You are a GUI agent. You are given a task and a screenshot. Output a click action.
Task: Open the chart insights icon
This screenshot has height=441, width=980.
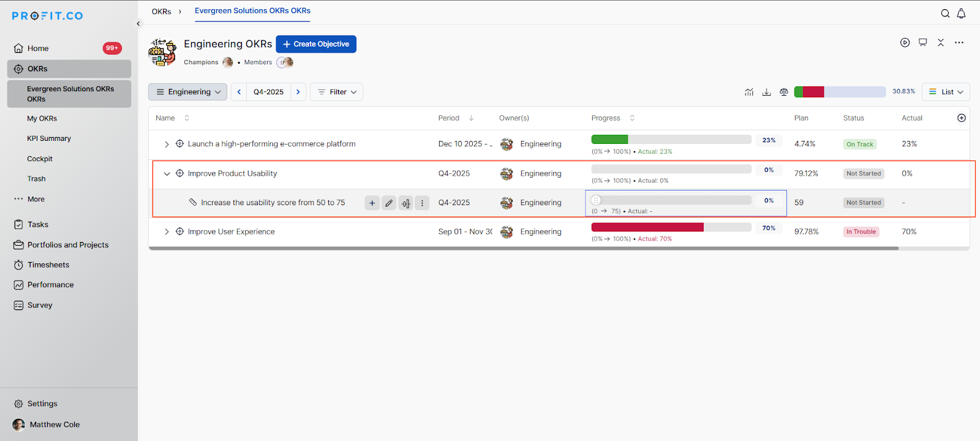click(x=749, y=92)
